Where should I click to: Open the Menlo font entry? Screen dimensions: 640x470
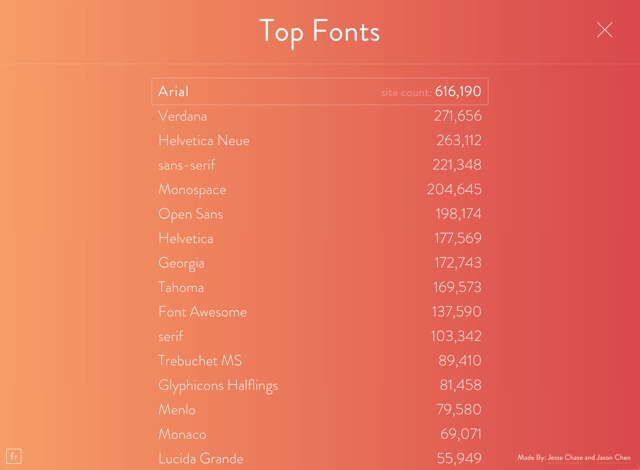tap(320, 410)
